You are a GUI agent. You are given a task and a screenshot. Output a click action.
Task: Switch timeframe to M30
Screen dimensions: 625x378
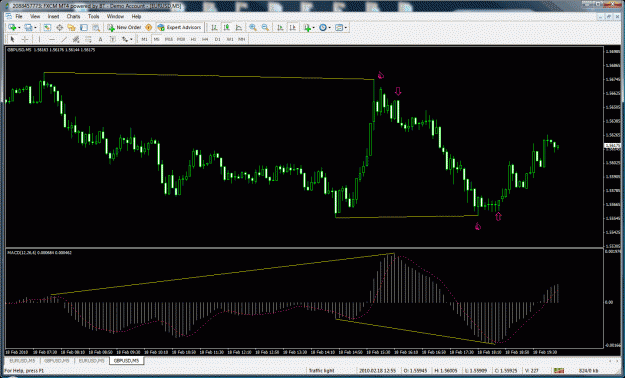coord(181,39)
